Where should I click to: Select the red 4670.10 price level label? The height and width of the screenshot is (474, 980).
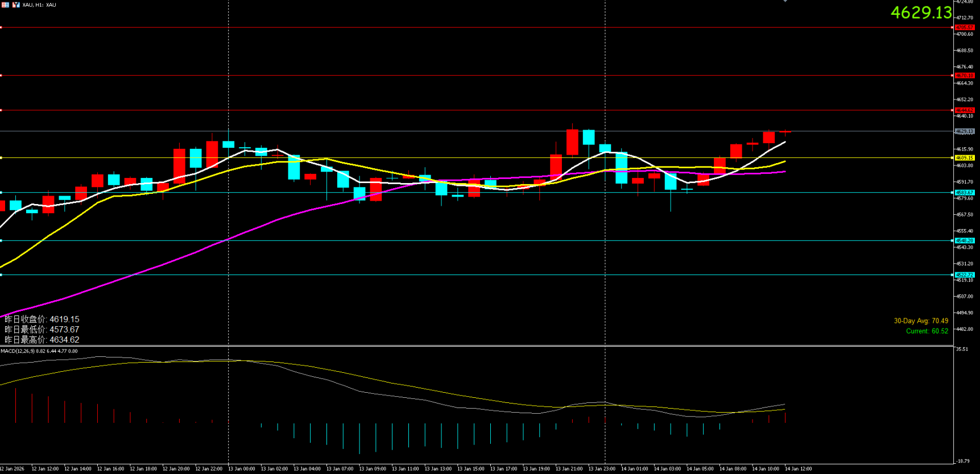[965, 76]
